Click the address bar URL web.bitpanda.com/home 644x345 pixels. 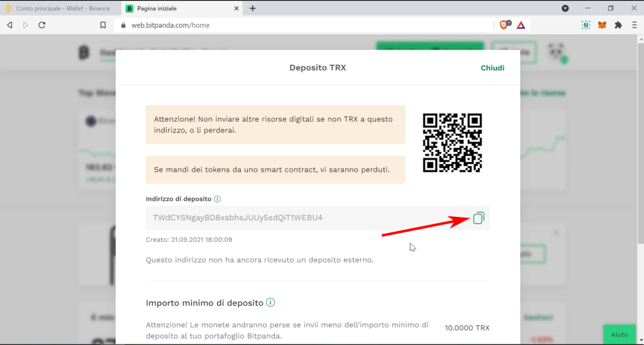[x=171, y=25]
